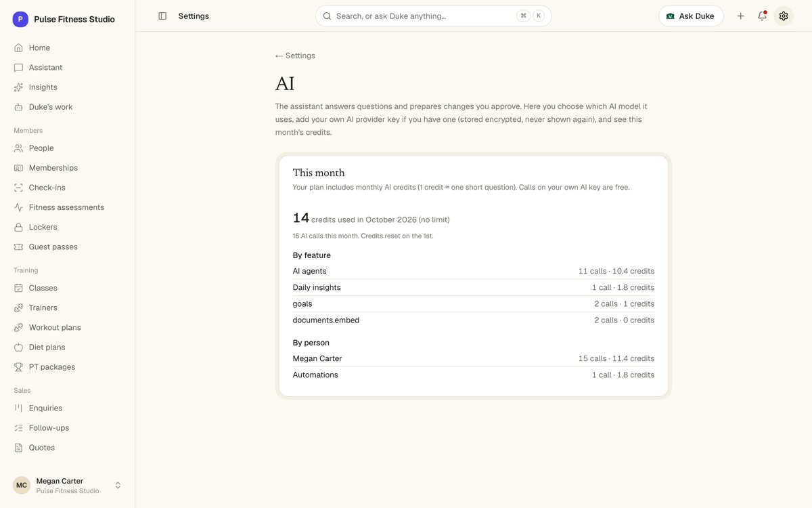Click the documents.embed usage row

pos(473,320)
